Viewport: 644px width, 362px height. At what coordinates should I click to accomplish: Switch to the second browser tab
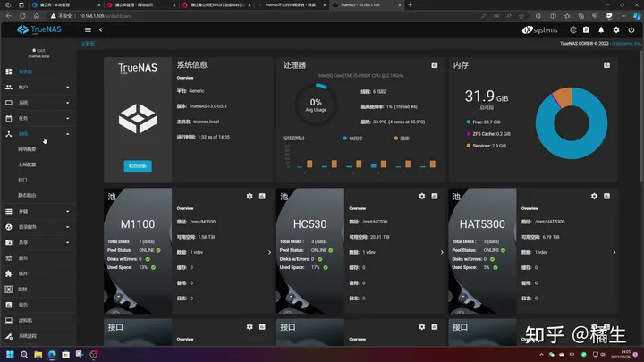tap(140, 5)
